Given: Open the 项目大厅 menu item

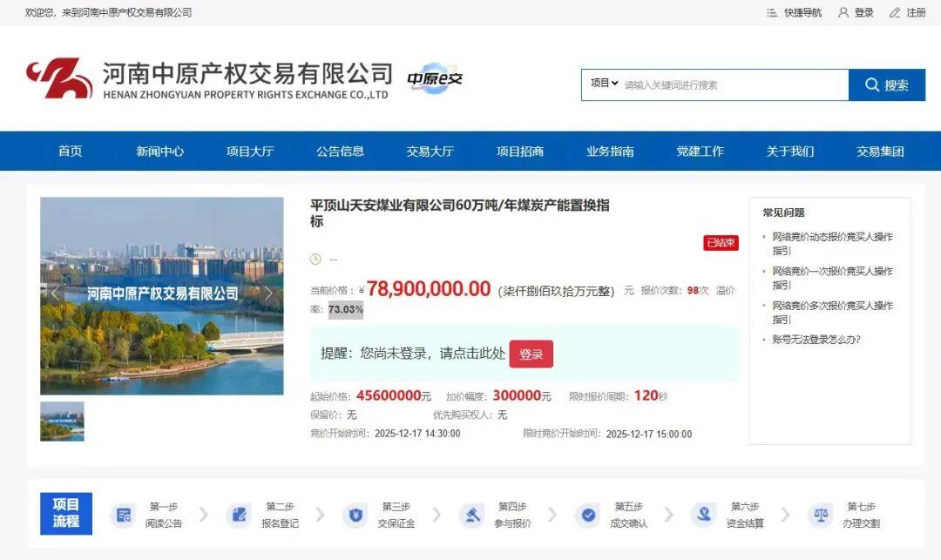Looking at the screenshot, I should (x=250, y=151).
